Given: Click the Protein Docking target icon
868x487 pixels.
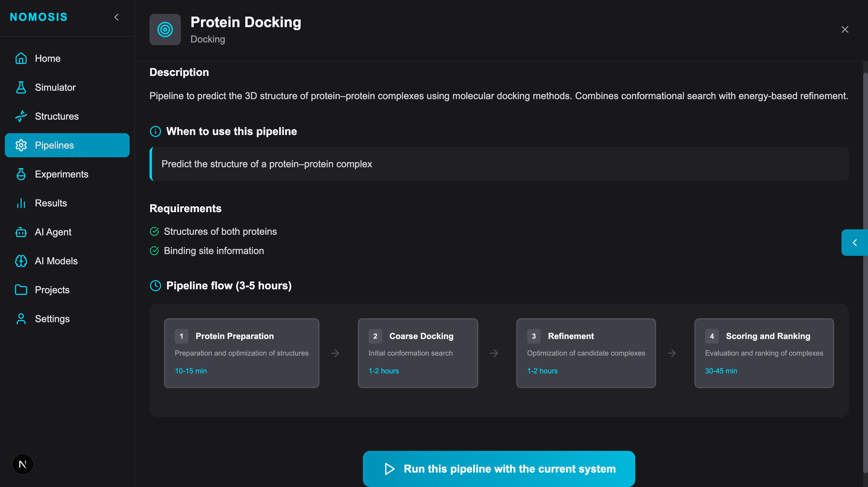Looking at the screenshot, I should (x=165, y=30).
